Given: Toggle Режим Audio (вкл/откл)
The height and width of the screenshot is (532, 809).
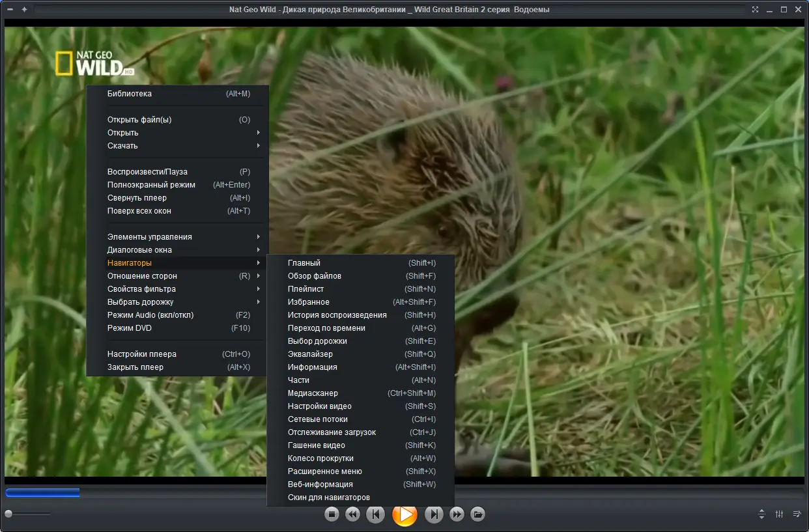Looking at the screenshot, I should click(150, 315).
